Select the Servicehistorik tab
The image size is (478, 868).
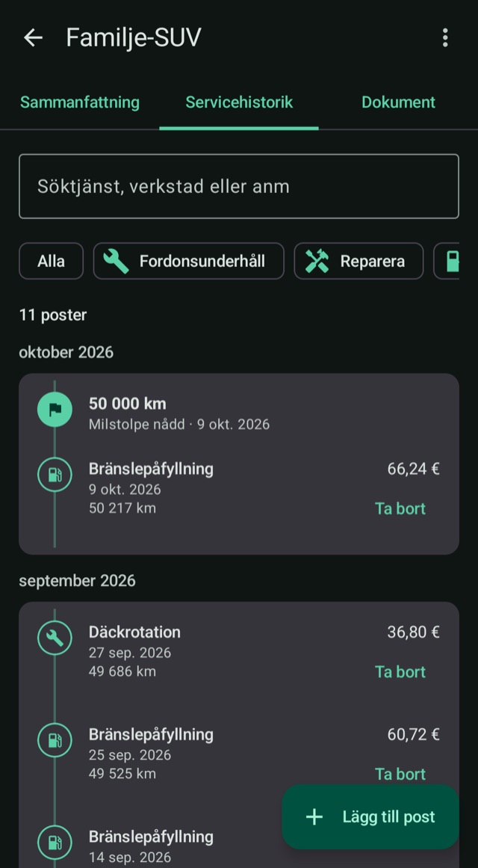coord(239,102)
